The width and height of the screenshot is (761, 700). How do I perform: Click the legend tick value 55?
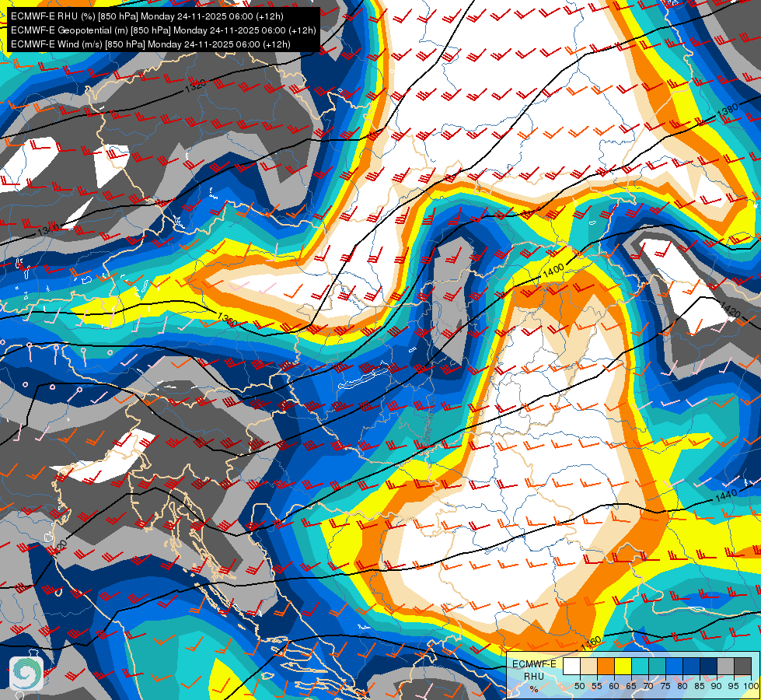597,686
